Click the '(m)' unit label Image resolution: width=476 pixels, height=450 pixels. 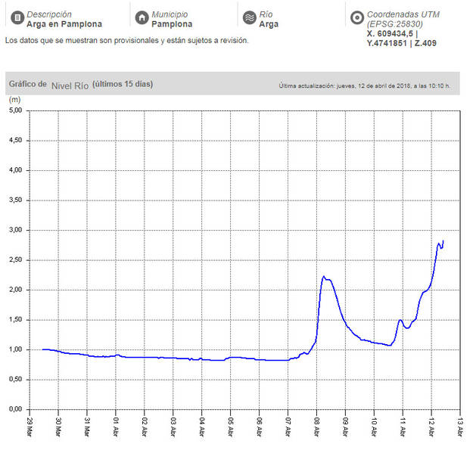[14, 99]
